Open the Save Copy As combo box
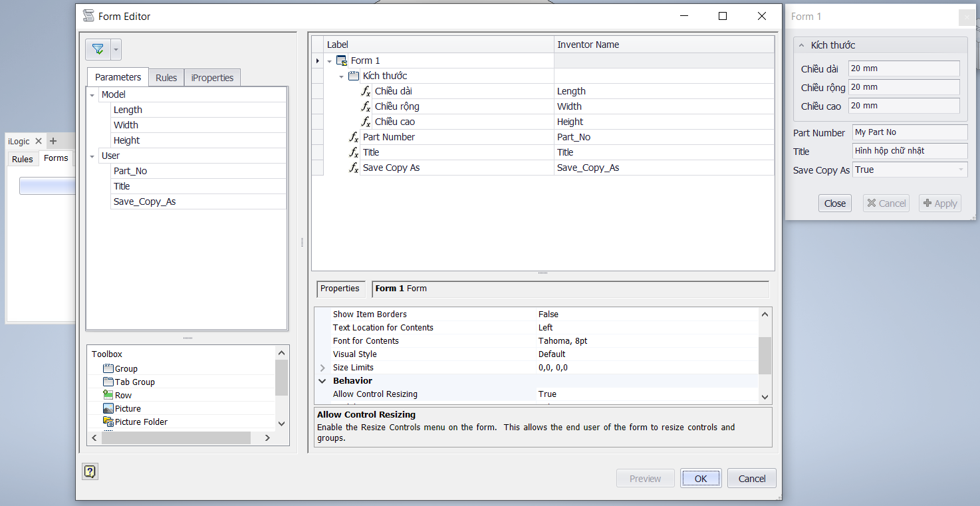The width and height of the screenshot is (980, 506). (961, 170)
